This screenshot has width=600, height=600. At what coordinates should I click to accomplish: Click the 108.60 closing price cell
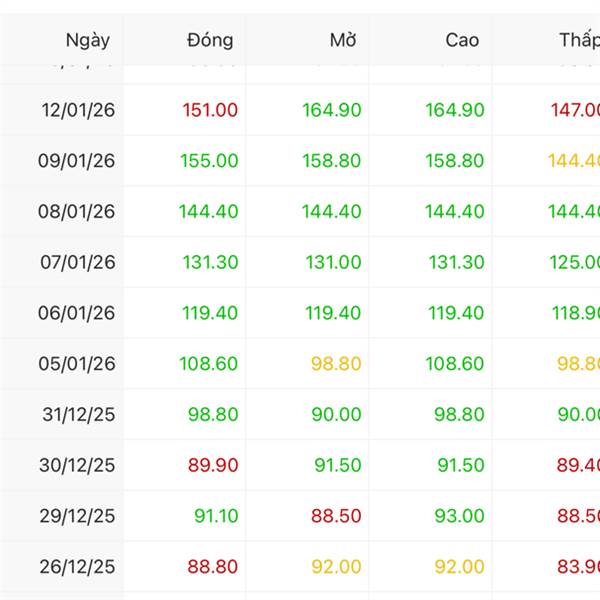coord(209,364)
